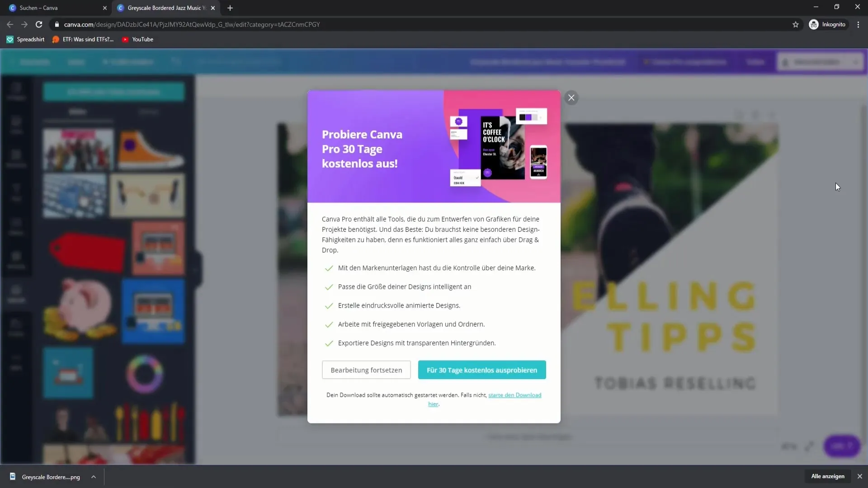Select the red price tag thumbnail
The width and height of the screenshot is (868, 488).
click(x=87, y=251)
